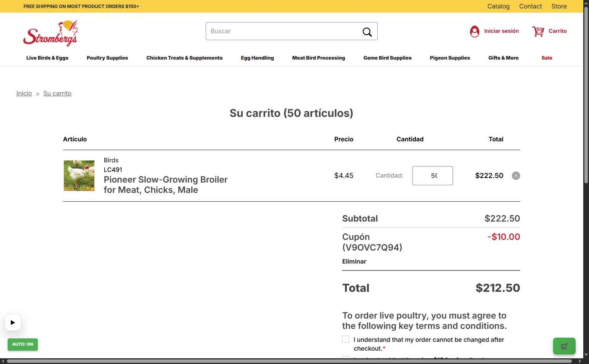The width and height of the screenshot is (589, 364).
Task: Click the user account icon
Action: click(x=474, y=31)
